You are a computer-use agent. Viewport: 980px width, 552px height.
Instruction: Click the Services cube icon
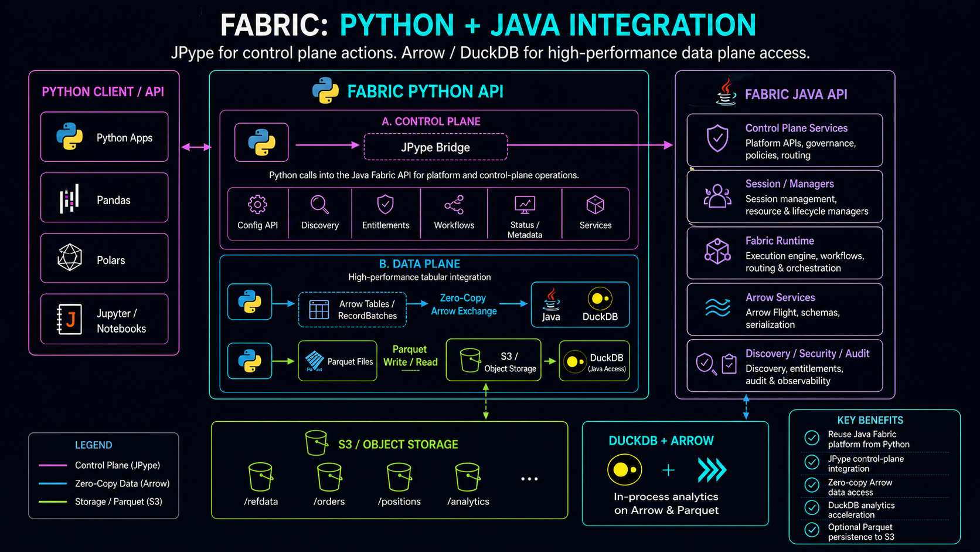pyautogui.click(x=595, y=205)
